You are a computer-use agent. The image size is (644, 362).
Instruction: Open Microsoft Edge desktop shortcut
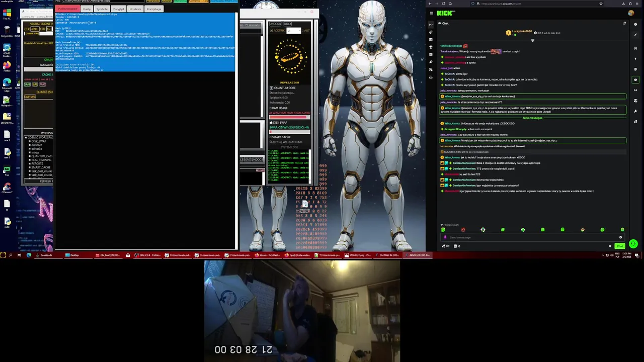pos(7,84)
